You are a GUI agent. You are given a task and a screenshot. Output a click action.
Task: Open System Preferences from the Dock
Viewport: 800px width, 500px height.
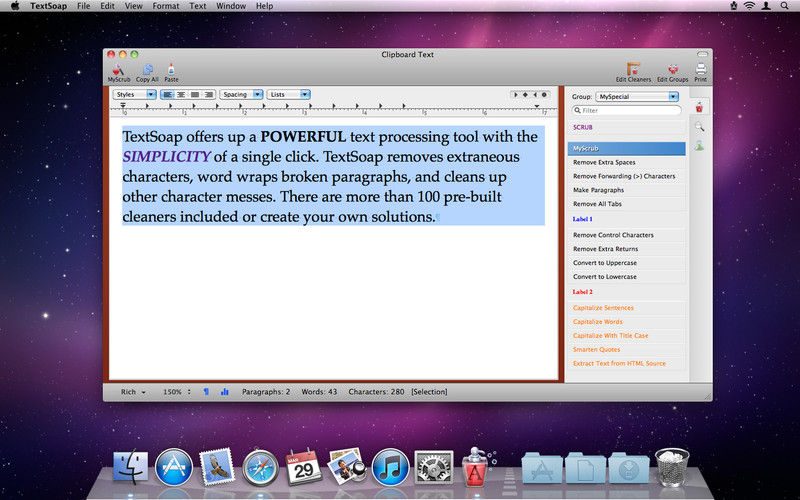[x=434, y=467]
